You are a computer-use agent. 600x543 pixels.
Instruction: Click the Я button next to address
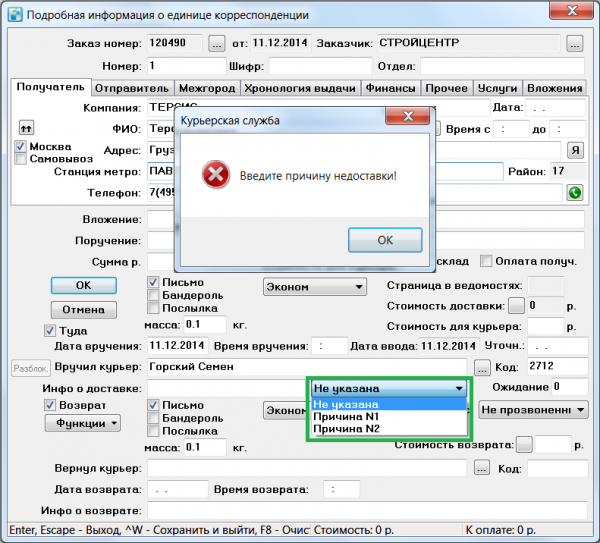tap(574, 150)
